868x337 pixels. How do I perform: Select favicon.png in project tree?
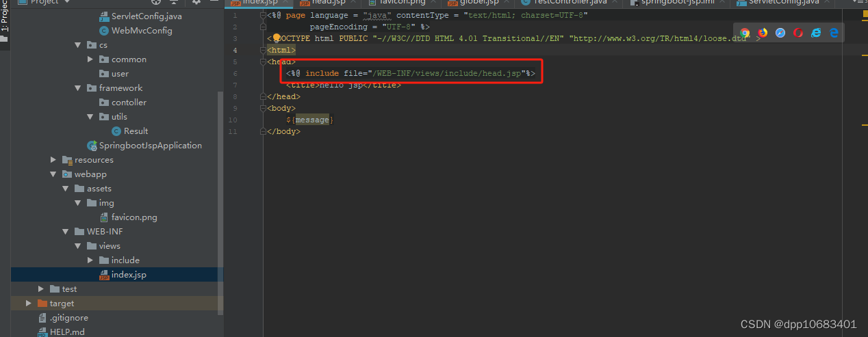134,217
